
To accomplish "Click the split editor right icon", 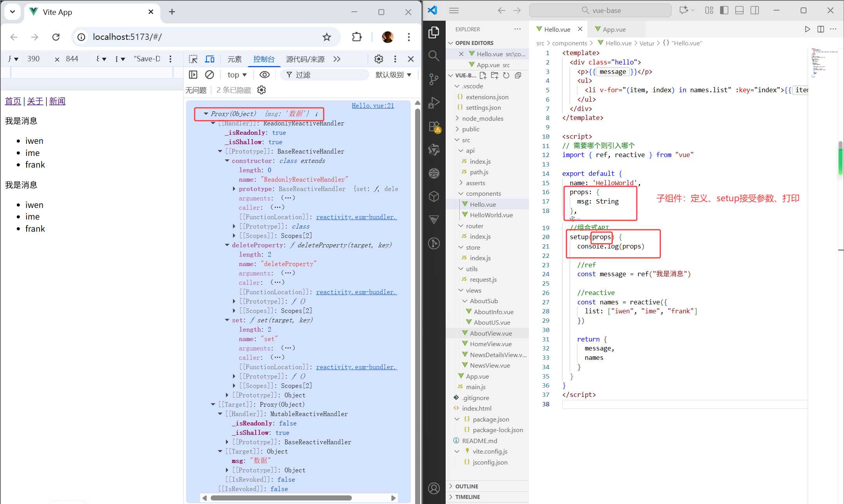I will (x=821, y=29).
